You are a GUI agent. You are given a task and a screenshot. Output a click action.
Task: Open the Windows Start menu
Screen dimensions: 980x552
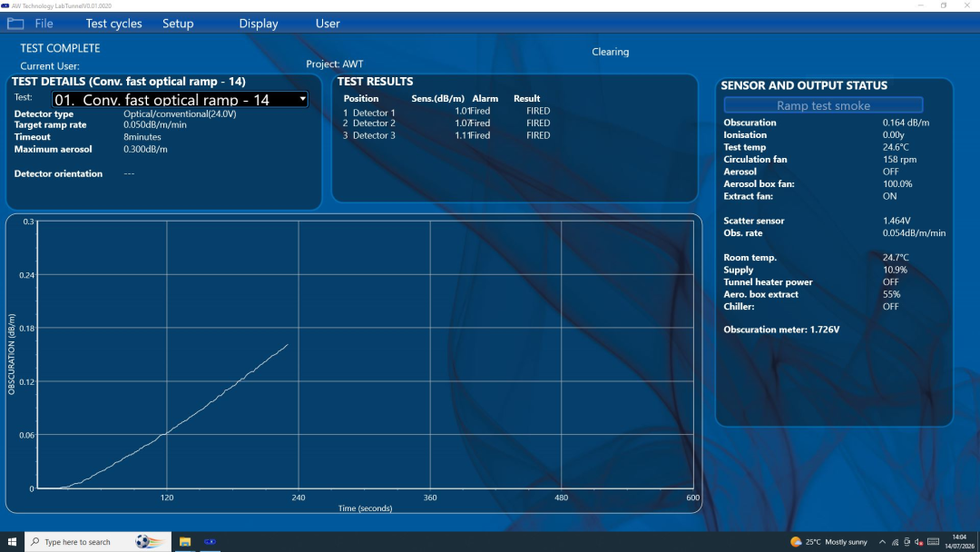click(x=12, y=542)
